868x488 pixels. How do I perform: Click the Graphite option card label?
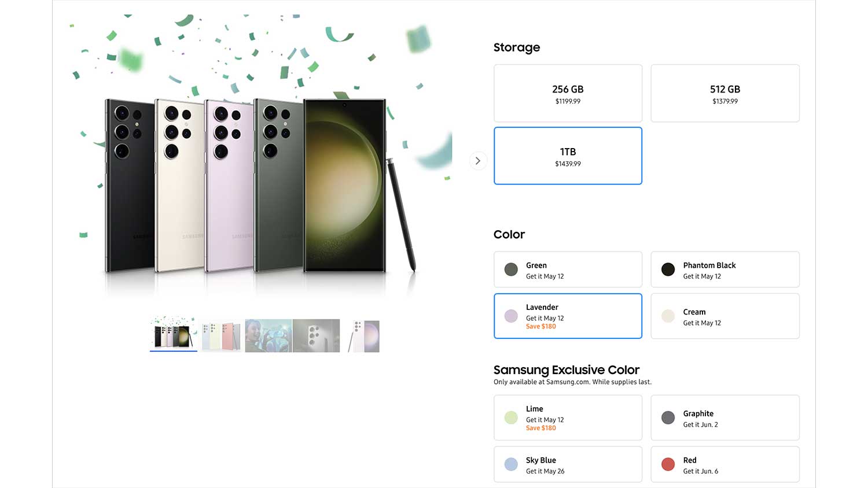pos(698,413)
